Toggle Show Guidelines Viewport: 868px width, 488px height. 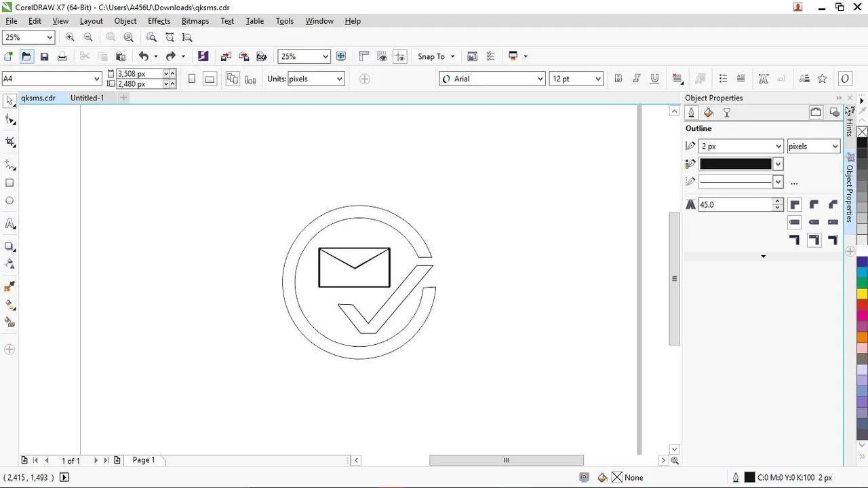tap(400, 56)
